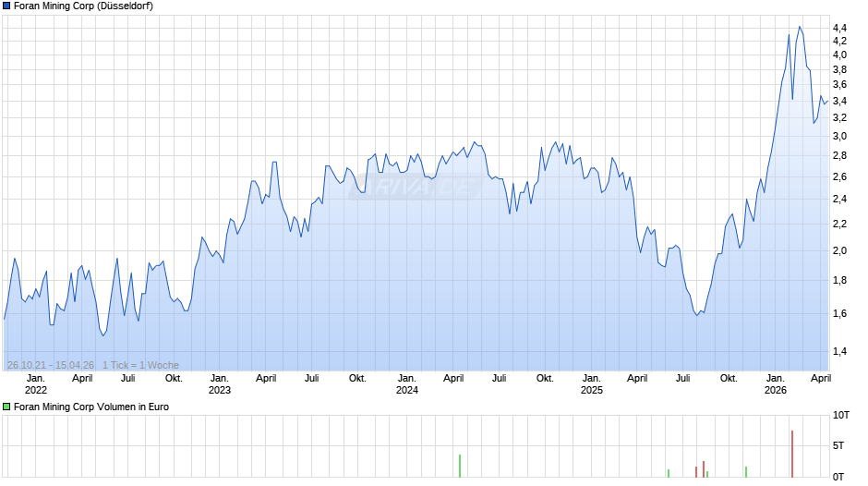This screenshot has width=868, height=486.
Task: Click the '1 Tick = 1 Woche' label
Action: 140,365
